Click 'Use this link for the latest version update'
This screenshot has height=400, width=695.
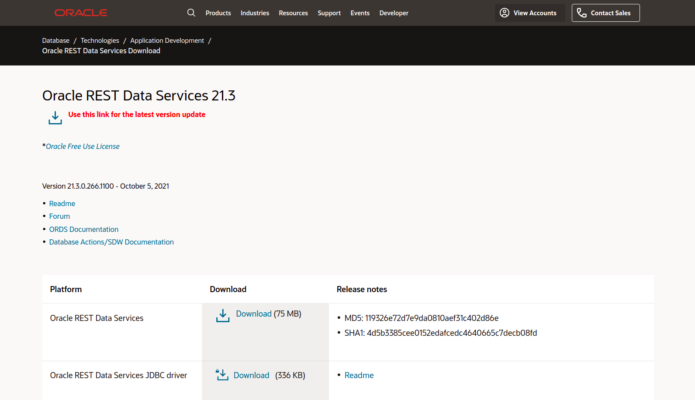pos(137,114)
